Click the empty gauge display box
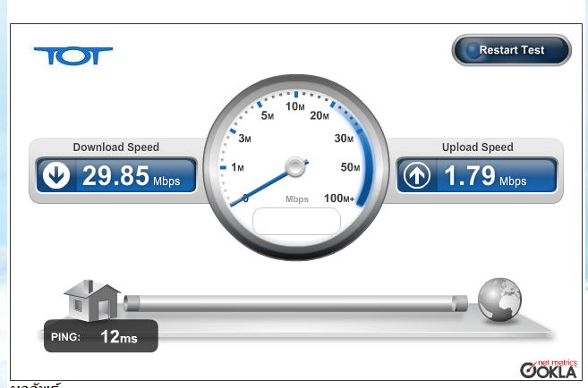588x388 pixels. tap(296, 222)
